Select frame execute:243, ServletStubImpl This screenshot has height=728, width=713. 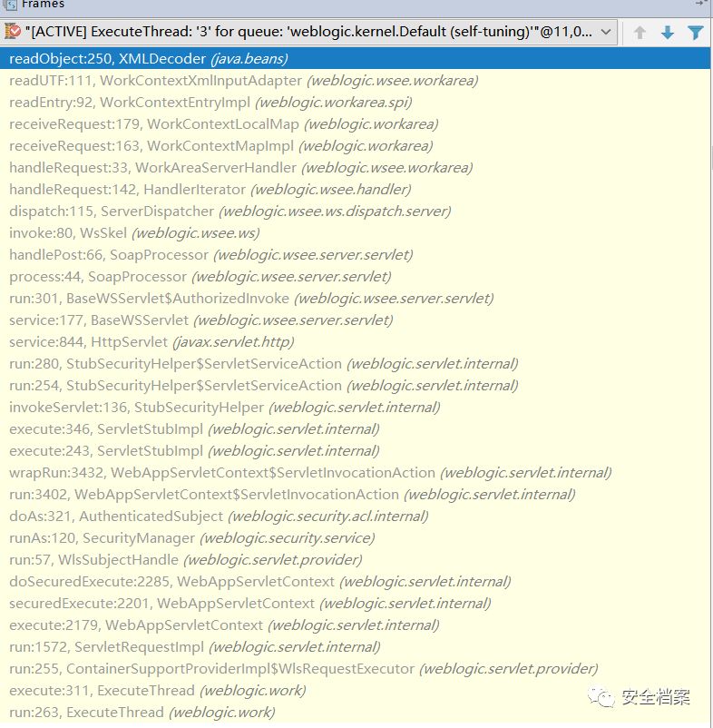pyautogui.click(x=356, y=451)
